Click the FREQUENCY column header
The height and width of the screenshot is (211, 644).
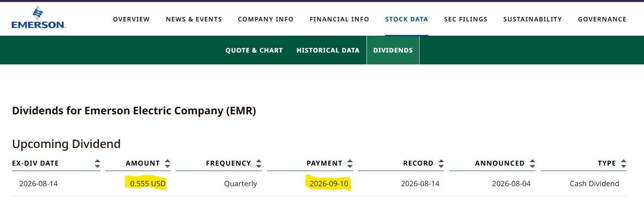(228, 164)
